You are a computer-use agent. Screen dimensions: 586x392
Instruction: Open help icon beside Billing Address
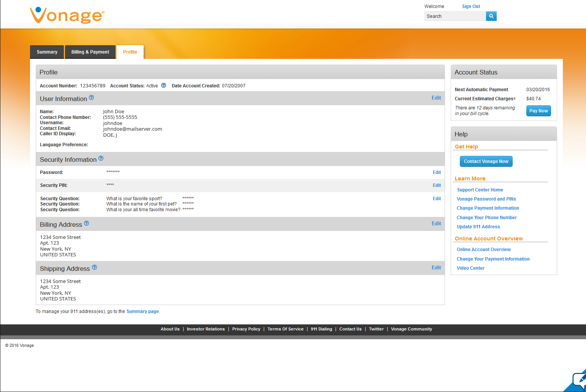point(87,223)
